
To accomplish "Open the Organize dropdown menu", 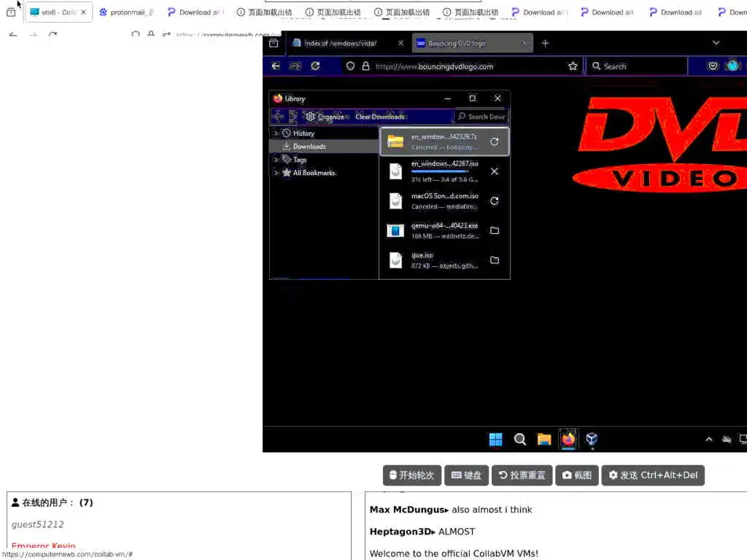I will point(327,116).
